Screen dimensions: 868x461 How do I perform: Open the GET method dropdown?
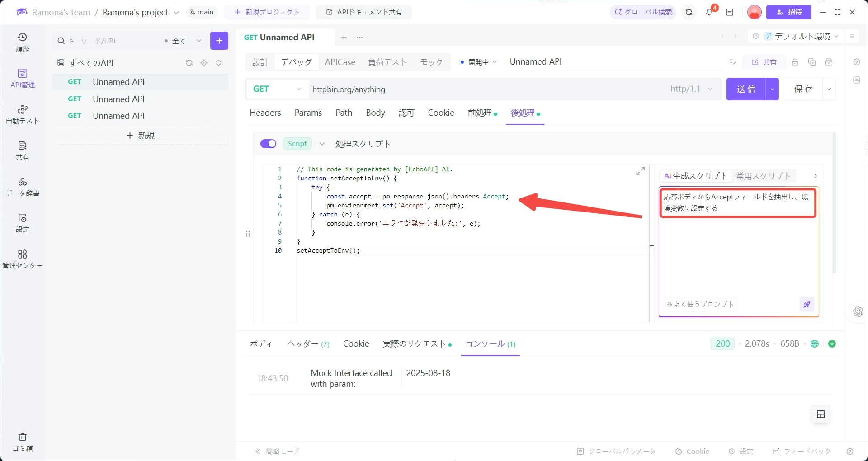point(276,89)
